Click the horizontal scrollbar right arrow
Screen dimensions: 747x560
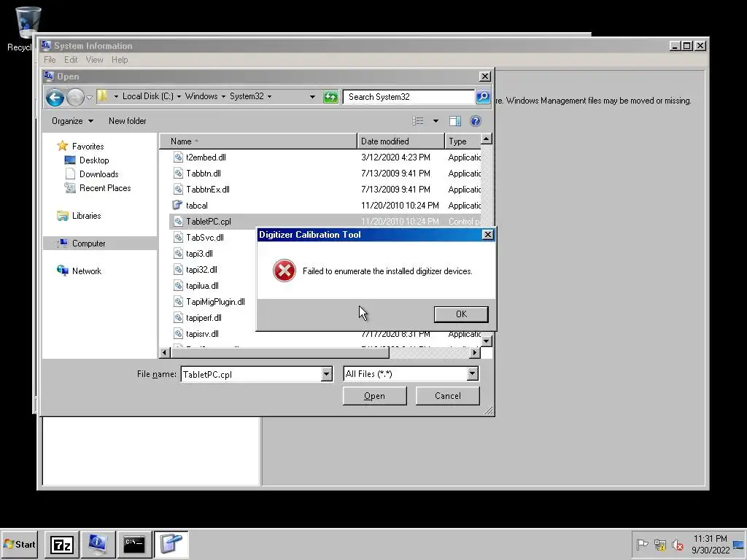click(474, 353)
